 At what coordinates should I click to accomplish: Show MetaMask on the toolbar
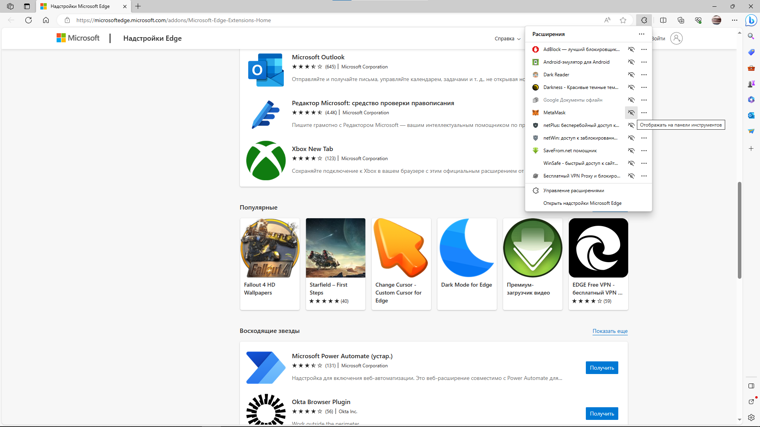pyautogui.click(x=631, y=112)
